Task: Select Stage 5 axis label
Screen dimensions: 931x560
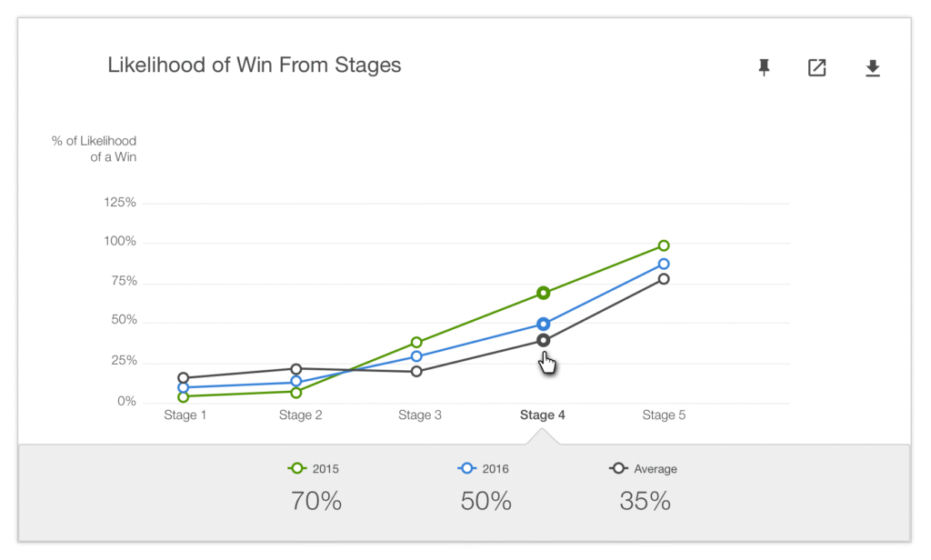Action: (664, 415)
